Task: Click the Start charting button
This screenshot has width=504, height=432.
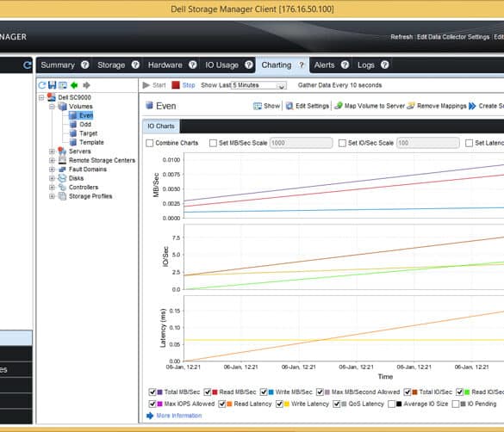Action: click(154, 85)
